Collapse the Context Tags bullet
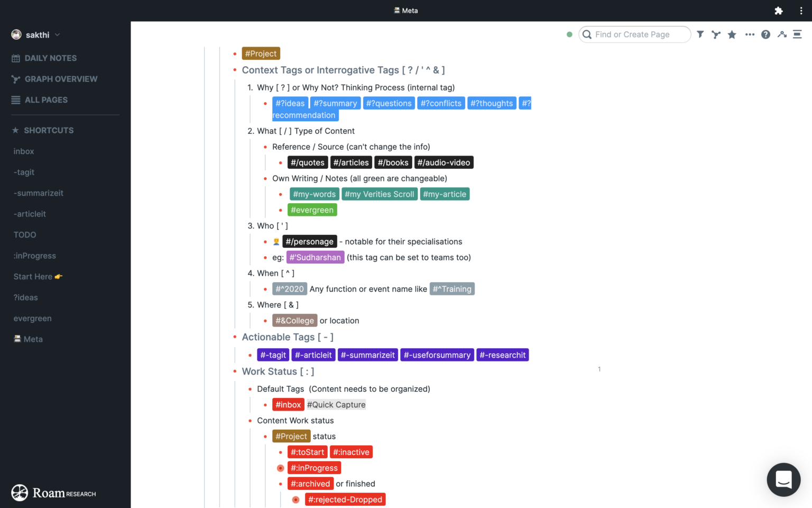The height and width of the screenshot is (508, 812). pos(235,70)
